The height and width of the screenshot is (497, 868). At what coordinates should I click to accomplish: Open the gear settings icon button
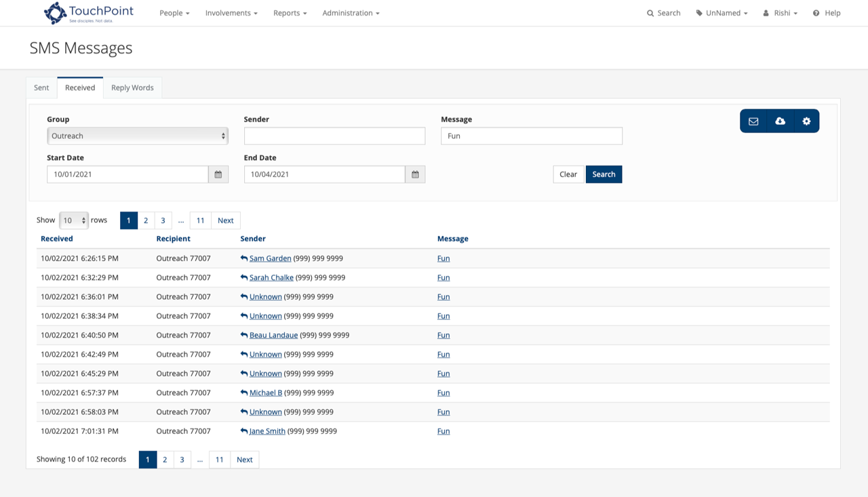(x=806, y=121)
